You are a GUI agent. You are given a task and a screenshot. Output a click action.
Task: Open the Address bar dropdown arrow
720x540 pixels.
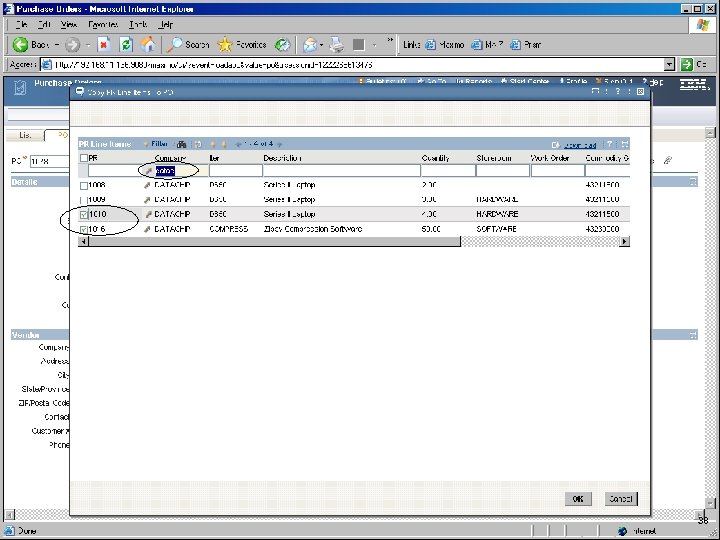(x=669, y=65)
